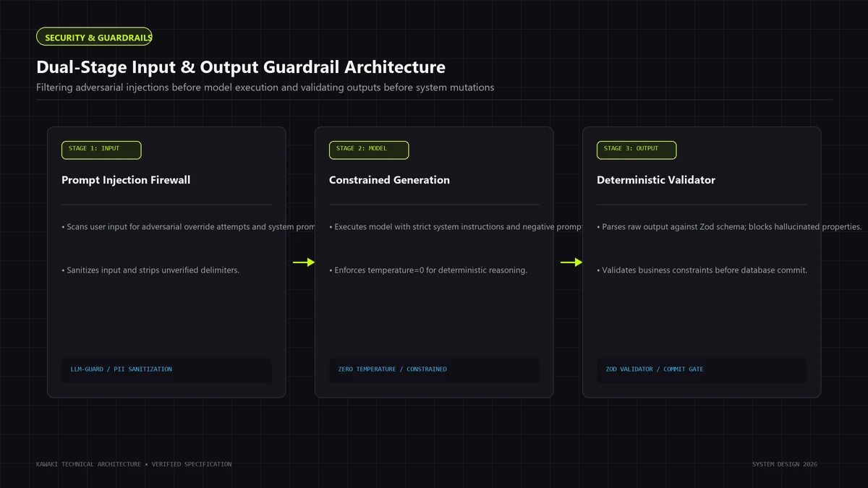Click the Prompt Injection Firewall heading
868x488 pixels.
coord(126,180)
